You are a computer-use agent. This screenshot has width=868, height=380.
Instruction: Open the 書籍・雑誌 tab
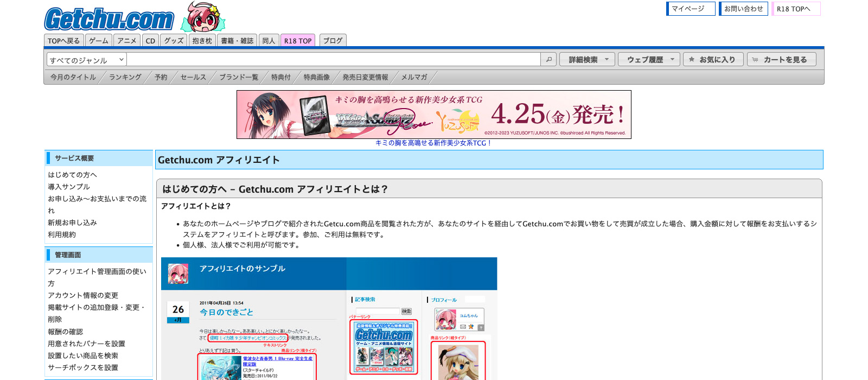pyautogui.click(x=237, y=41)
